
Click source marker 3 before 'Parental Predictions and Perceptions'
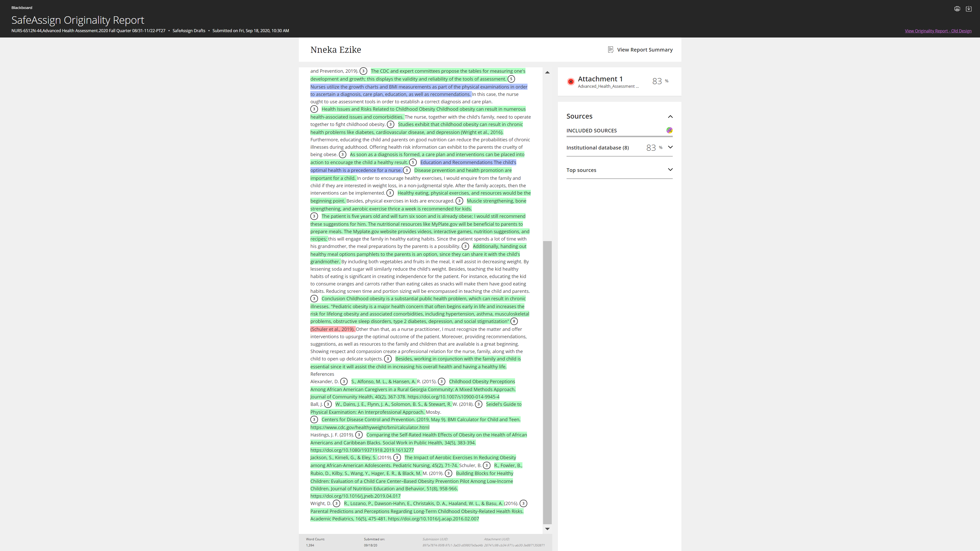[x=523, y=504]
